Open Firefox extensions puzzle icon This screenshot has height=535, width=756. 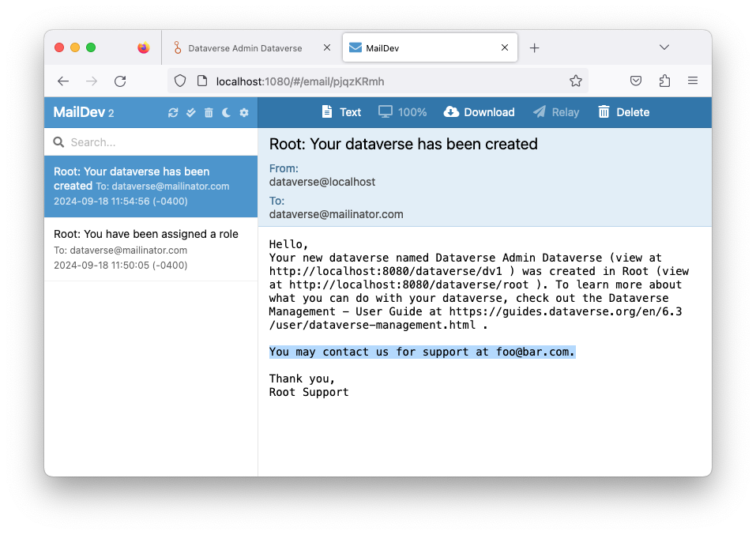pyautogui.click(x=664, y=81)
